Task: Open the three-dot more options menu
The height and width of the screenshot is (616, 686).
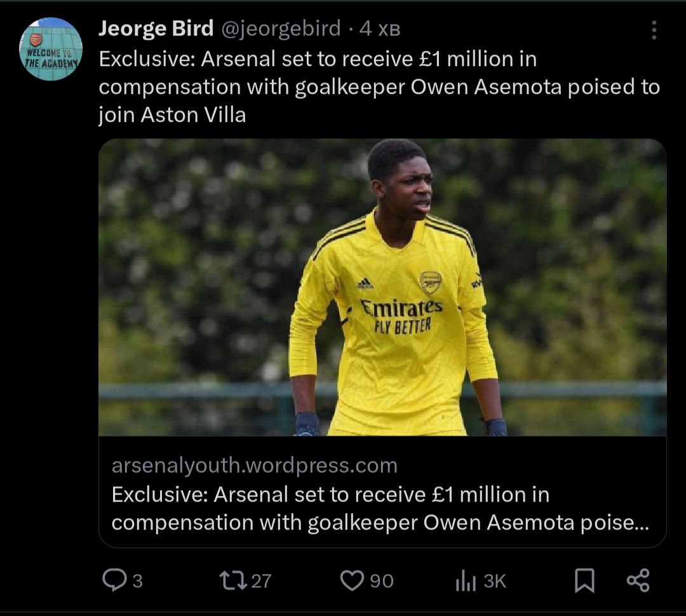Action: (x=654, y=30)
